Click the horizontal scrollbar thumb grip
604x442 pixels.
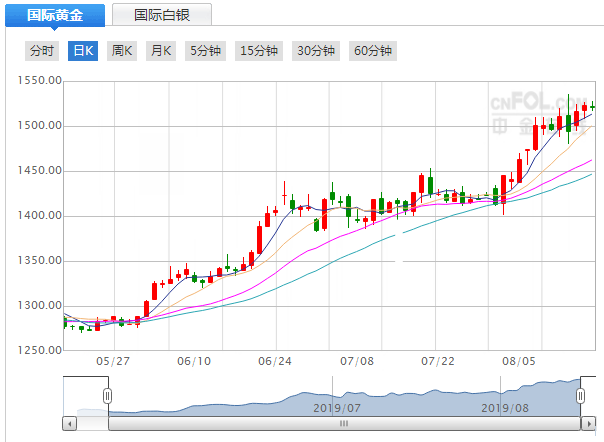click(x=343, y=424)
